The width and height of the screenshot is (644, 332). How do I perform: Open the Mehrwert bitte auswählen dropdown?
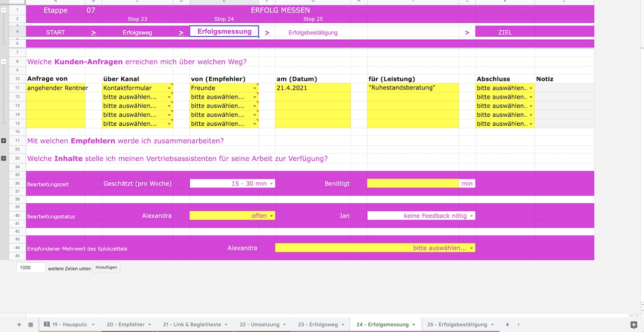pyautogui.click(x=471, y=248)
